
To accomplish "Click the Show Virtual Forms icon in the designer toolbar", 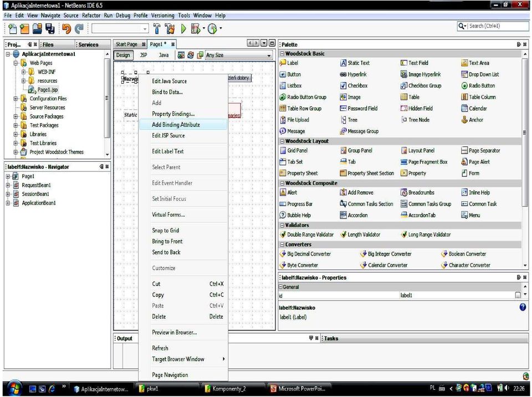I will [x=200, y=55].
